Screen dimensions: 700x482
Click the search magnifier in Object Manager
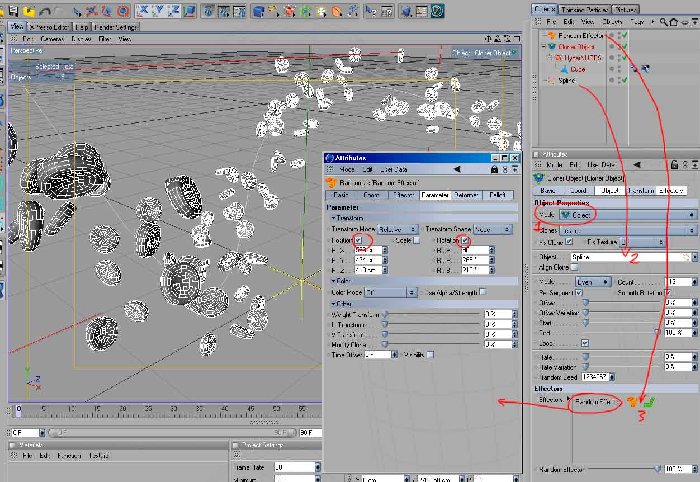(x=664, y=21)
